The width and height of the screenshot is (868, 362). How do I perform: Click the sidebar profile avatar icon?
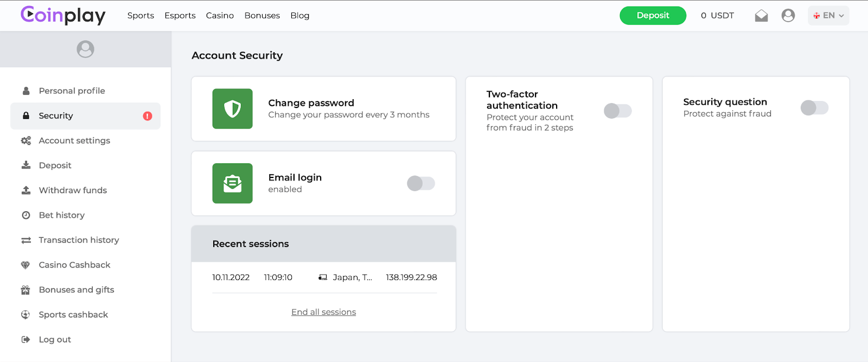(85, 49)
